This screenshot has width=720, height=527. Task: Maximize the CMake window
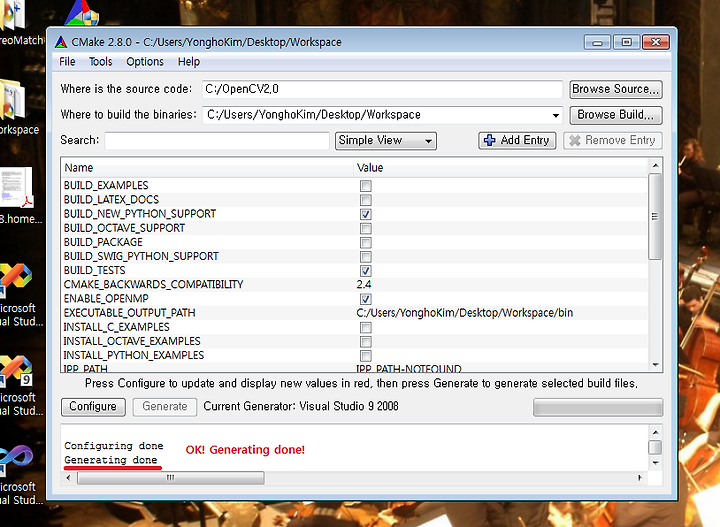pyautogui.click(x=626, y=42)
